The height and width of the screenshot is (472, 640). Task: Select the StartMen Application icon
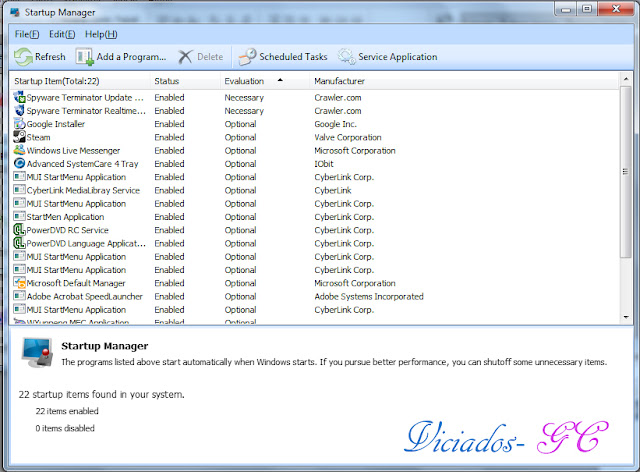click(x=19, y=216)
